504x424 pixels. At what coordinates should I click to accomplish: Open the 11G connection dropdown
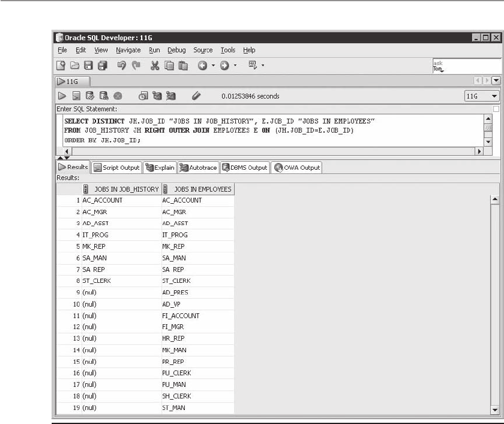coord(481,96)
